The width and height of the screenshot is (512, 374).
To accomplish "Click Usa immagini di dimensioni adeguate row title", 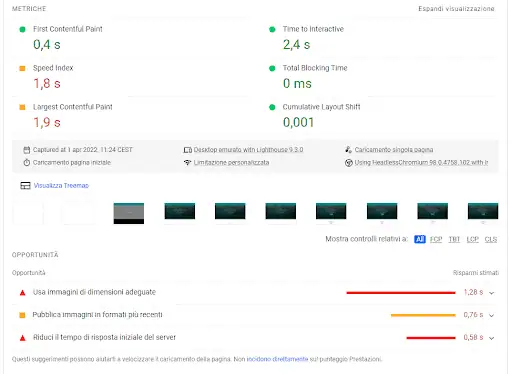I will click(94, 292).
